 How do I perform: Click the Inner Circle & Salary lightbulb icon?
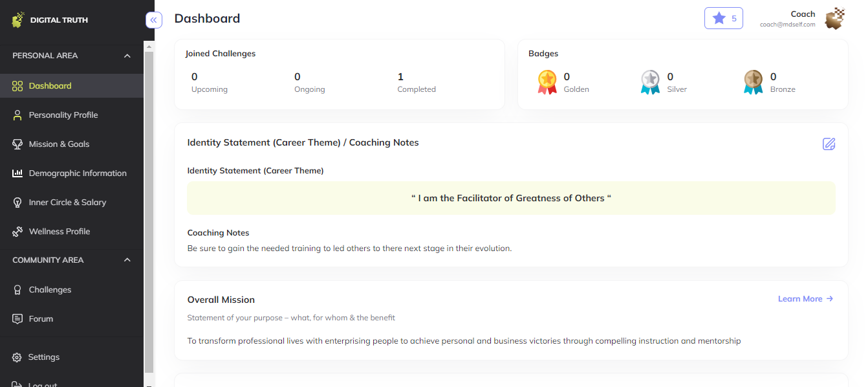tap(17, 203)
